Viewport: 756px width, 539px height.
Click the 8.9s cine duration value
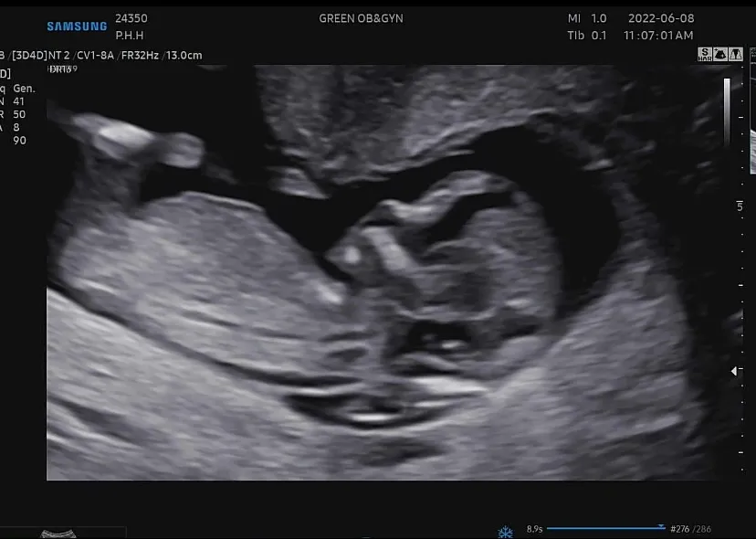(x=535, y=529)
